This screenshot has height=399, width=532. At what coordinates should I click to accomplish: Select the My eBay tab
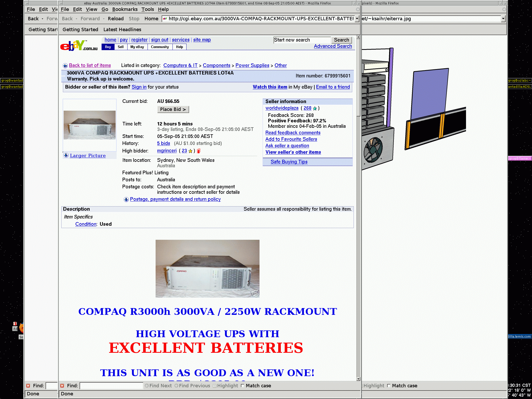click(137, 47)
